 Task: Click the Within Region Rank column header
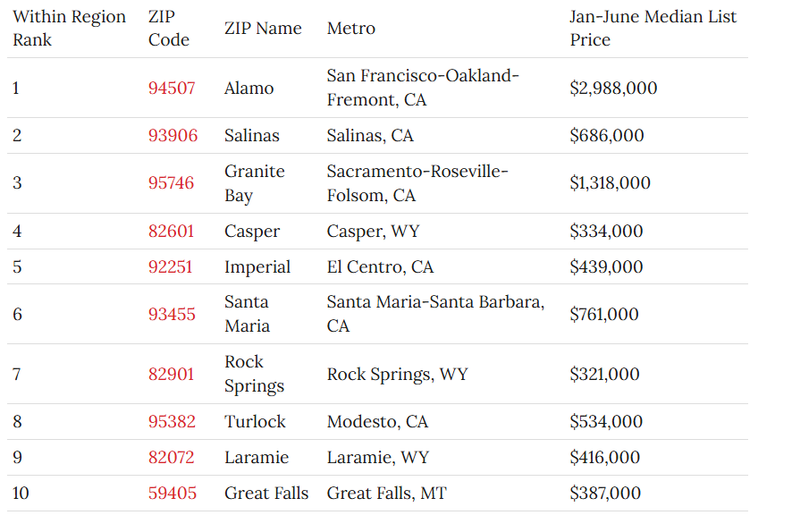tap(69, 29)
